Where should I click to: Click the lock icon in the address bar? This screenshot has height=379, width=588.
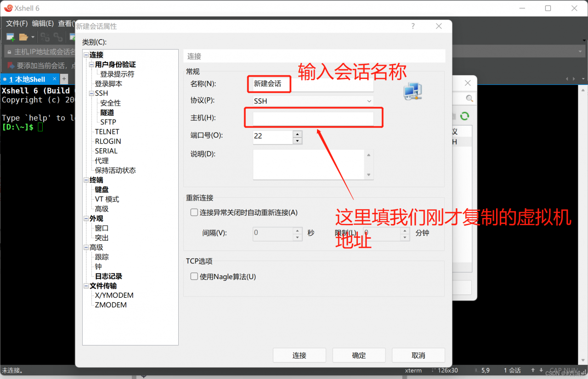point(9,51)
